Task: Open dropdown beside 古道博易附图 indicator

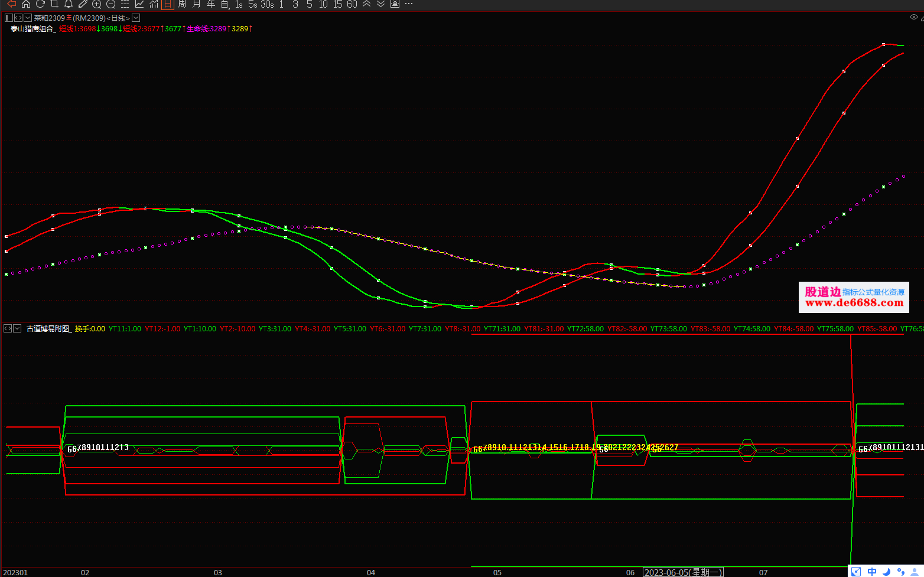Action: pyautogui.click(x=17, y=328)
